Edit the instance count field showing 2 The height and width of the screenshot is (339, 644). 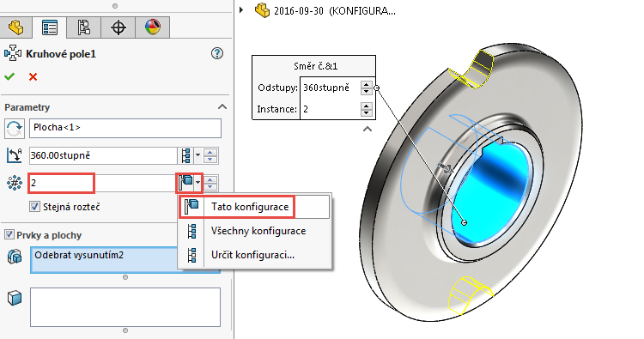(103, 183)
